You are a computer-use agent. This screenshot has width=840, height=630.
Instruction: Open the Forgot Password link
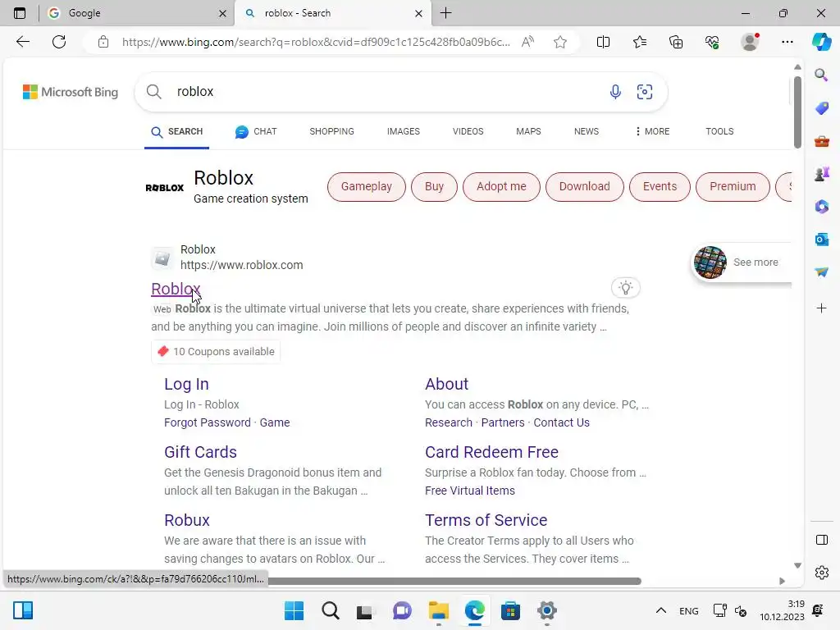tap(208, 422)
